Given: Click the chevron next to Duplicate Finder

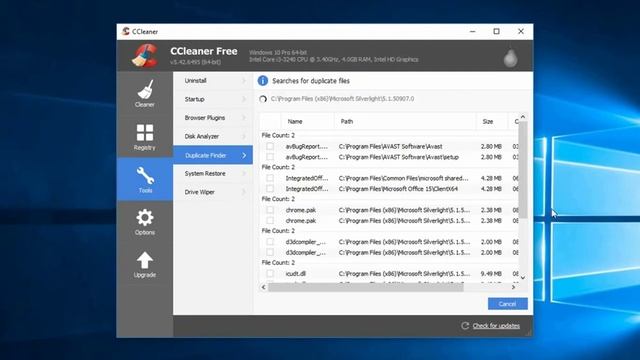Looking at the screenshot, I should coord(244,155).
